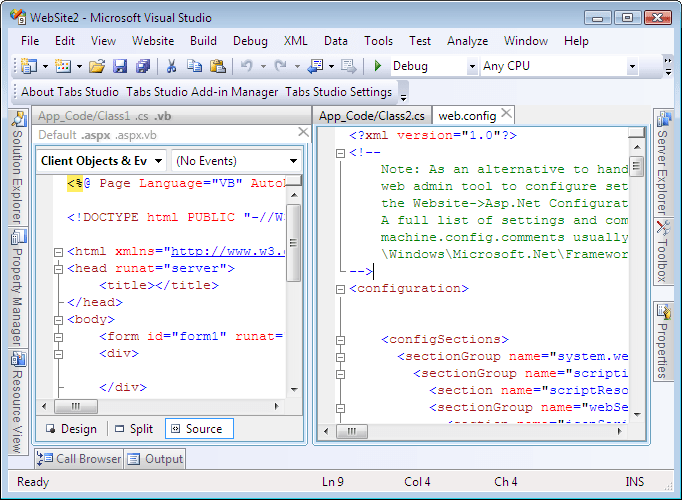Click the Paste clipboard icon

coord(217,66)
